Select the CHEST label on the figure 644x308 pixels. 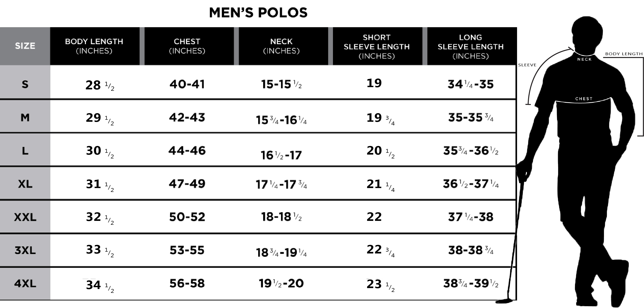[x=584, y=99]
